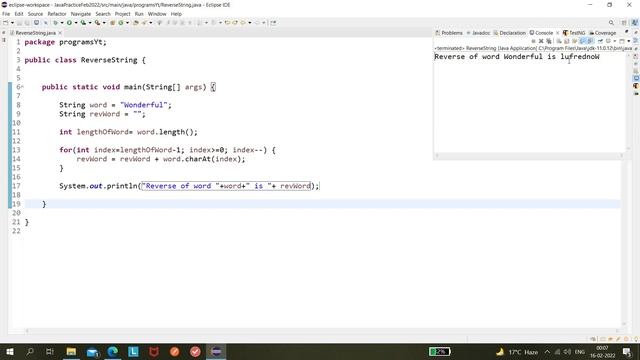This screenshot has width=640, height=360.
Task: Open the Help menu
Action: pos(176,14)
